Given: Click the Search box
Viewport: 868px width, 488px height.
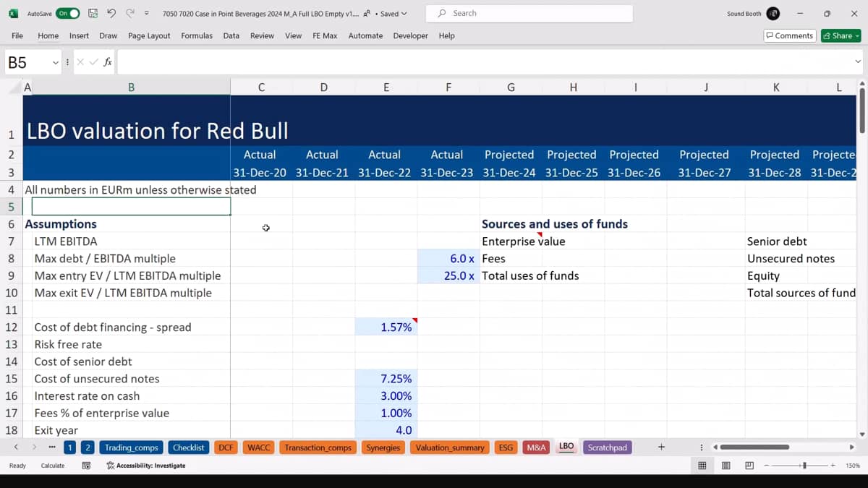Looking at the screenshot, I should pos(529,13).
